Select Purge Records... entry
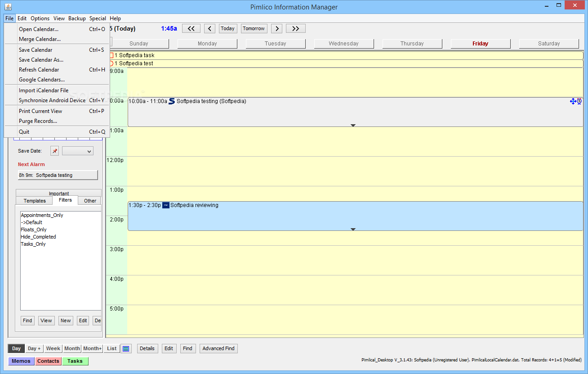 (x=57, y=121)
